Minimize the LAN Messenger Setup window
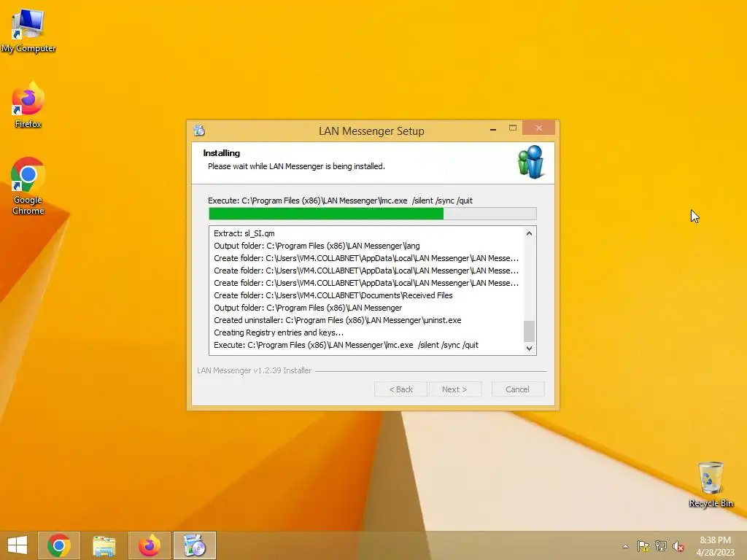The image size is (747, 560). [x=493, y=128]
